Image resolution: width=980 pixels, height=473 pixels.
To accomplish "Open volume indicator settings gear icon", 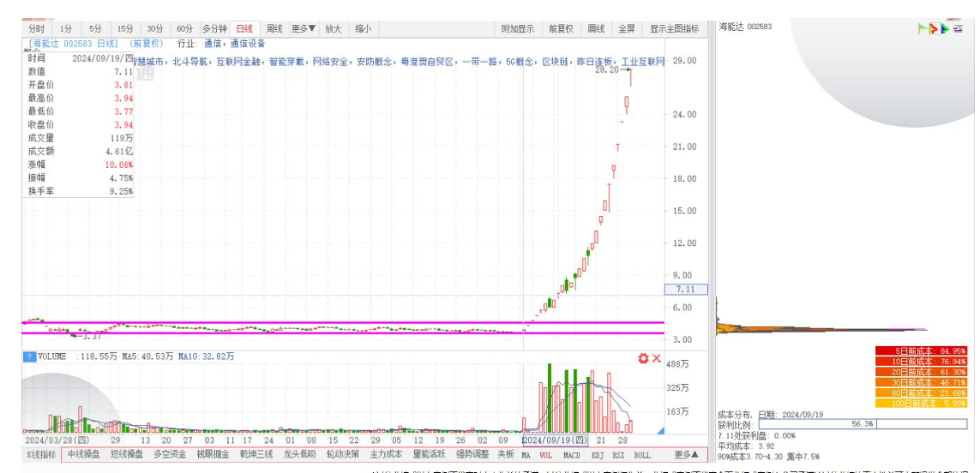I will point(643,358).
